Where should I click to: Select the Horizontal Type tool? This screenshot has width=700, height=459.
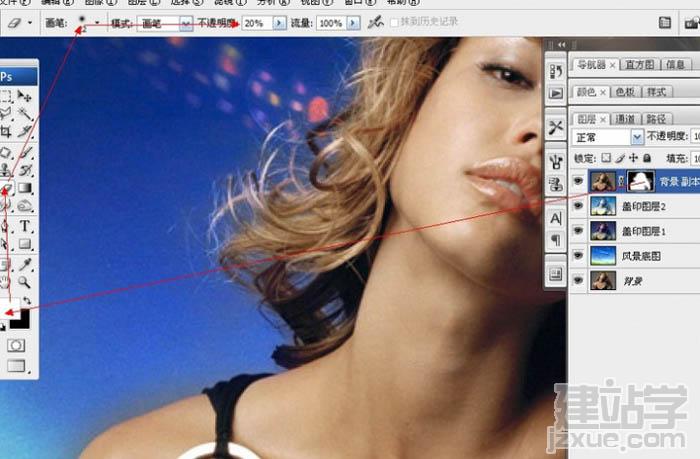click(25, 226)
